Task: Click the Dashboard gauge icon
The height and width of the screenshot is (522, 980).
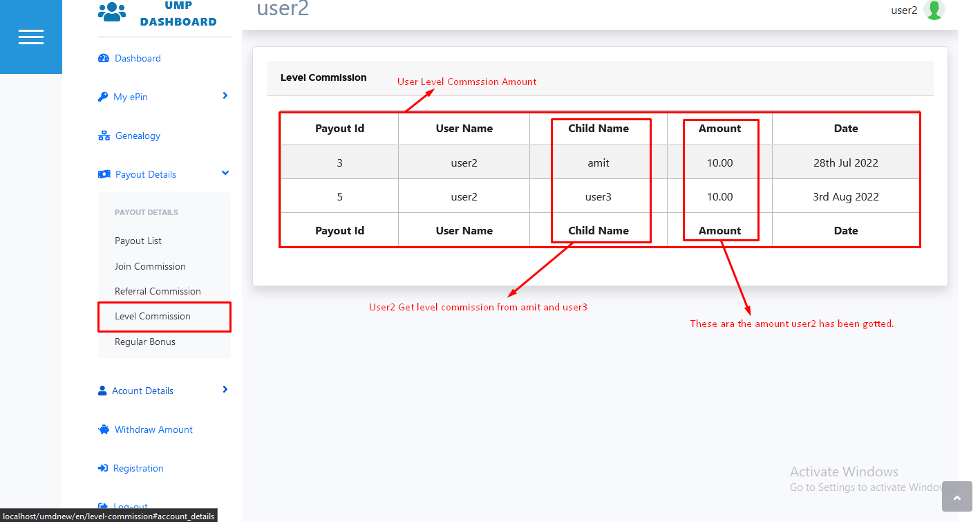Action: pyautogui.click(x=104, y=59)
